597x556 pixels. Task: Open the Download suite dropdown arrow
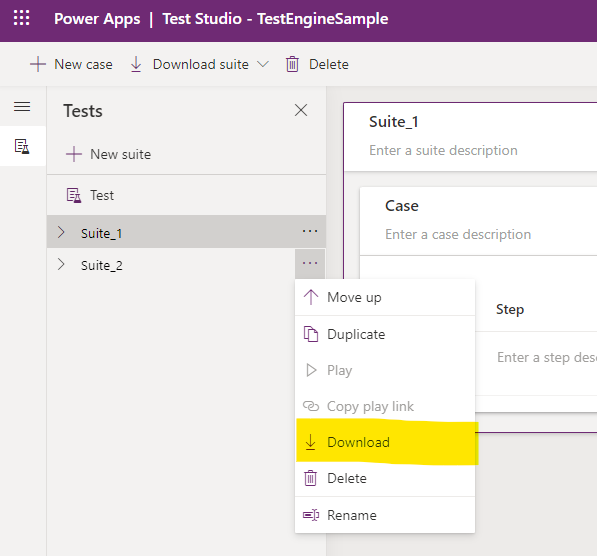tap(263, 64)
